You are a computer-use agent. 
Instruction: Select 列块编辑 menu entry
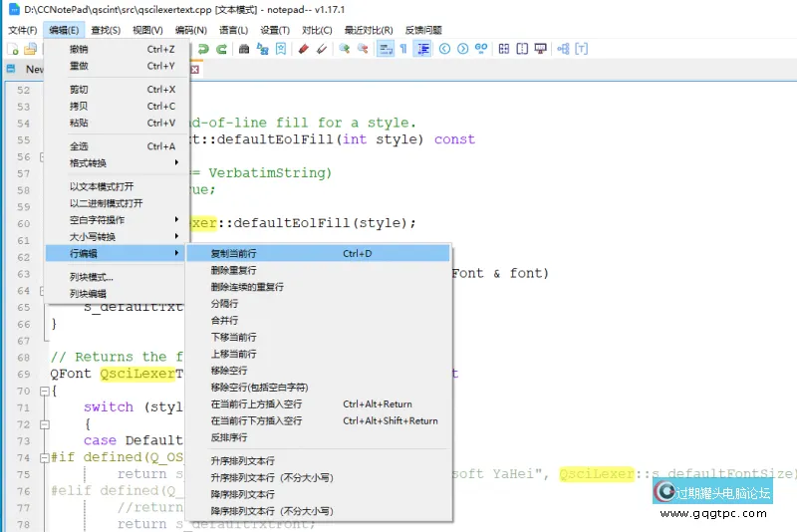tap(117, 294)
